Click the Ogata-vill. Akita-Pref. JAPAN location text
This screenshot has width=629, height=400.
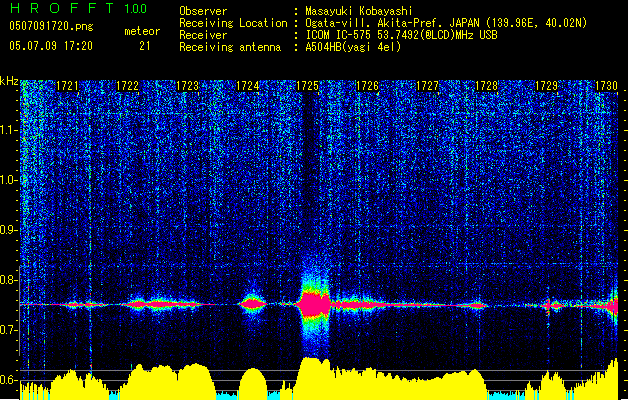pos(446,23)
